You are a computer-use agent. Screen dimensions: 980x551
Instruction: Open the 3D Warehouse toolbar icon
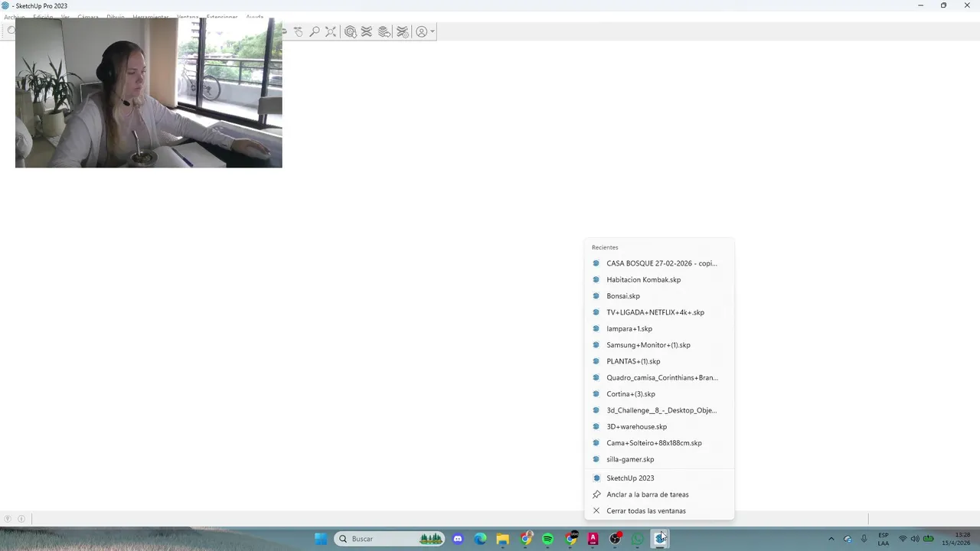(350, 31)
